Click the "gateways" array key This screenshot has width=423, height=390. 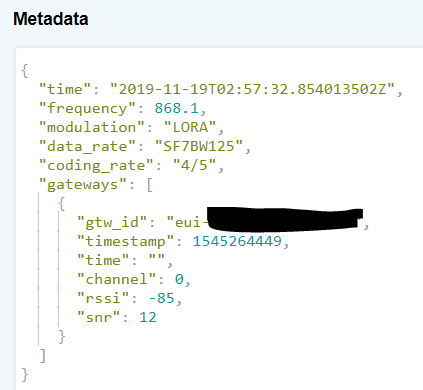[x=83, y=185]
